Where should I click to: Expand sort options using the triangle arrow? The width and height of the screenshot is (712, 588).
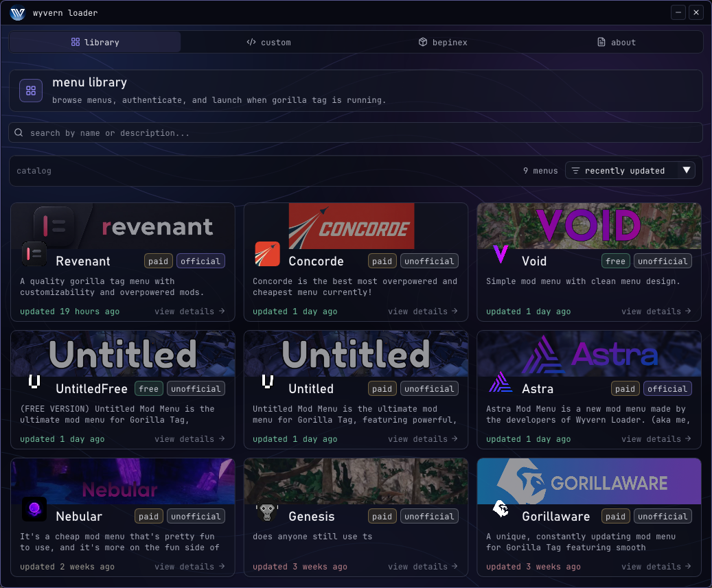(x=687, y=170)
